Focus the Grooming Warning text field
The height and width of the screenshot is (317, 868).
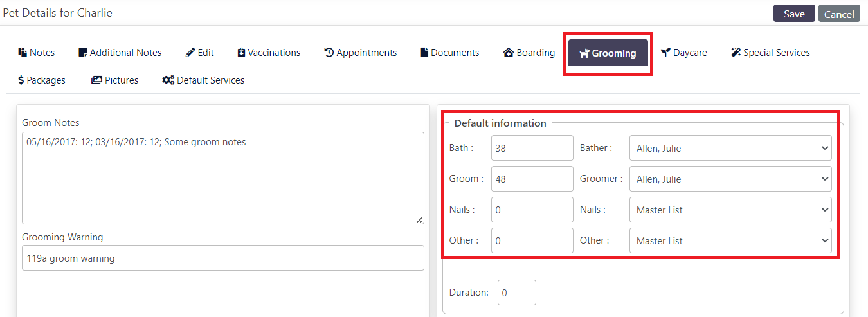pos(223,258)
